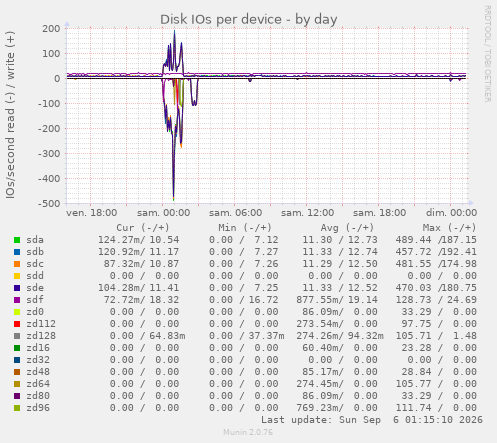Select the sda device label
The image size is (497, 443).
pyautogui.click(x=35, y=240)
